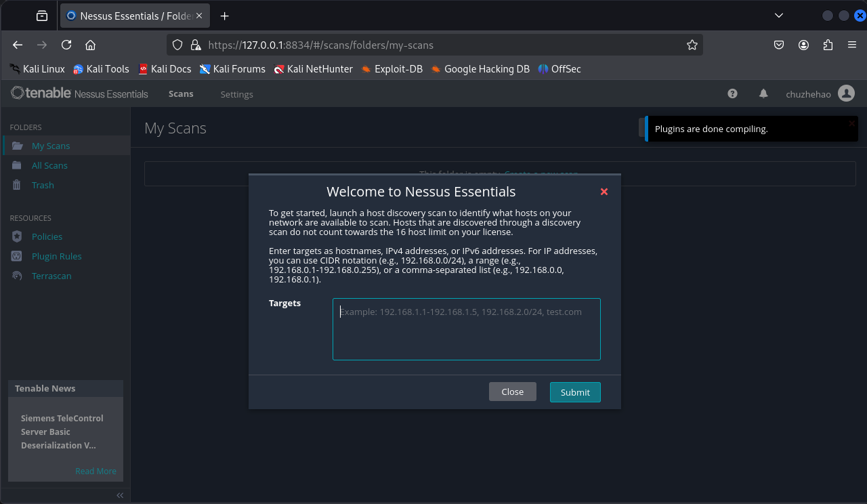Click the My Scans folder icon
The width and height of the screenshot is (867, 504).
pyautogui.click(x=17, y=146)
